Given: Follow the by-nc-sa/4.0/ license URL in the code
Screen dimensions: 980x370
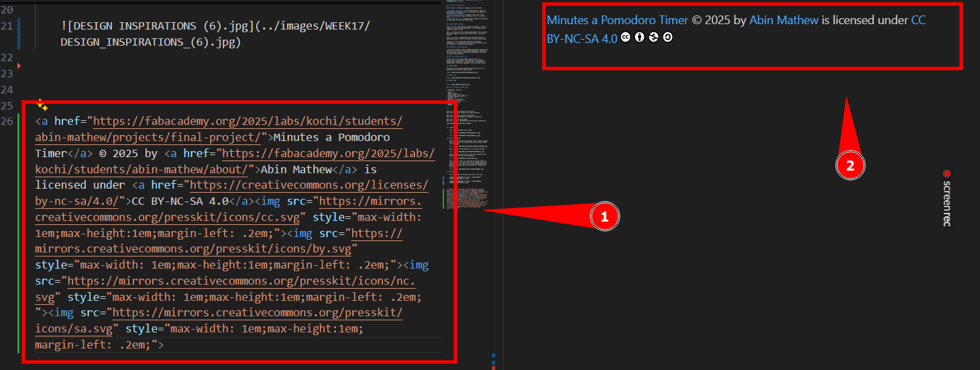Looking at the screenshot, I should 77,200.
